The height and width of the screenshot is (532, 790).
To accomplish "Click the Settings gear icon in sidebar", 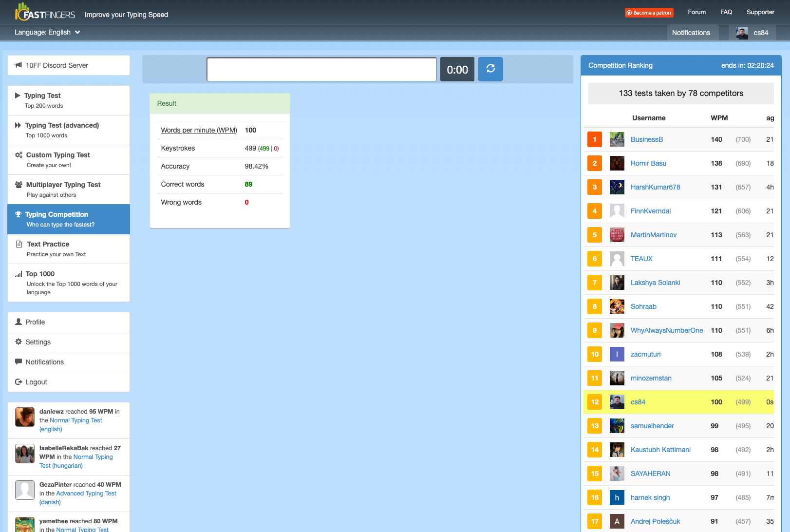I will click(x=19, y=342).
